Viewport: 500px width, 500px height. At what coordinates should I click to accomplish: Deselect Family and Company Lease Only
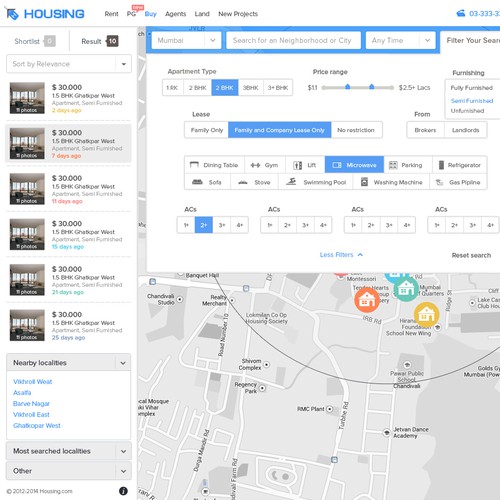tap(280, 130)
